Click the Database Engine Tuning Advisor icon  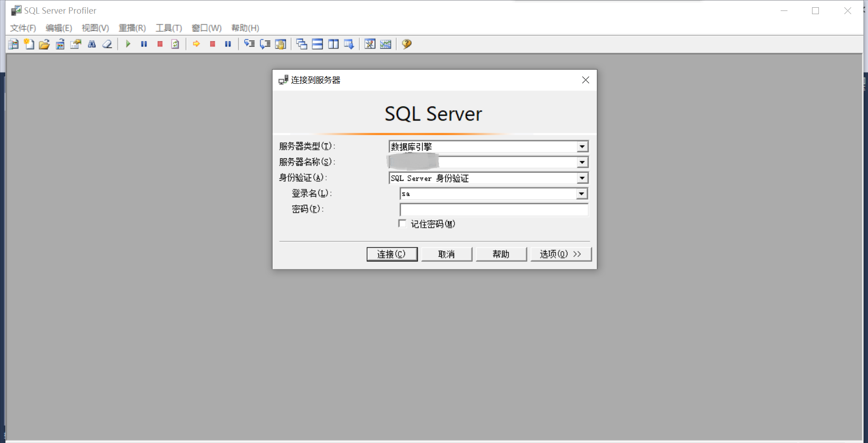pyautogui.click(x=370, y=44)
